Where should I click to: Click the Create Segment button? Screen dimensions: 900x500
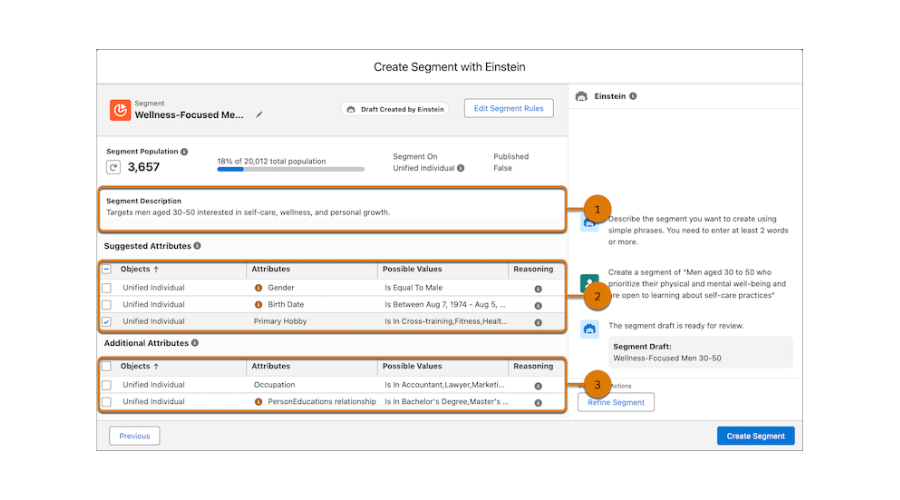[755, 436]
